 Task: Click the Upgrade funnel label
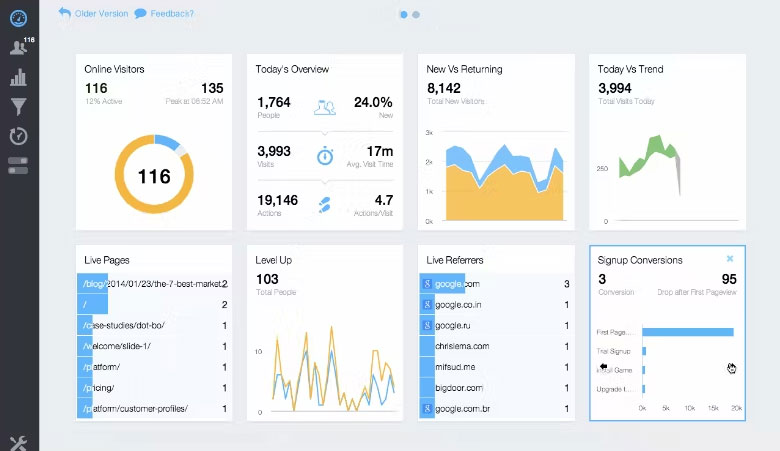pos(614,389)
